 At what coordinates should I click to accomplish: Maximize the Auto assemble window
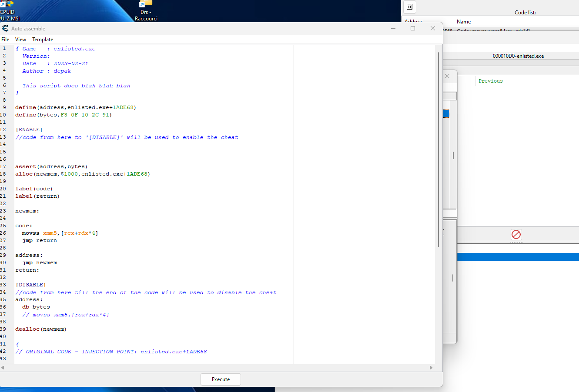click(413, 29)
